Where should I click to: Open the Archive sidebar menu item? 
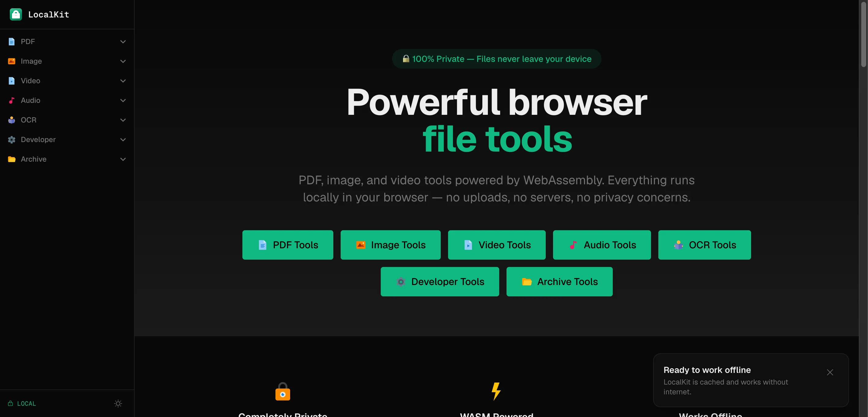point(67,159)
